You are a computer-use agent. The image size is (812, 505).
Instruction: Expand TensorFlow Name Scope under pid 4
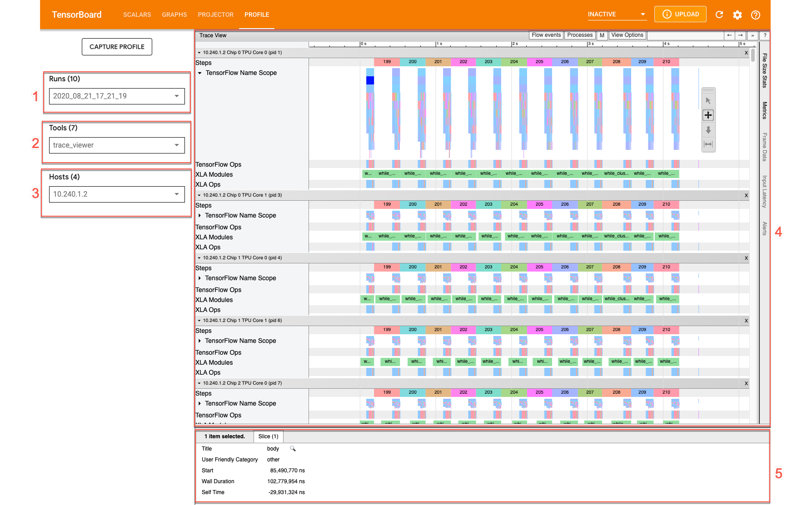point(199,278)
